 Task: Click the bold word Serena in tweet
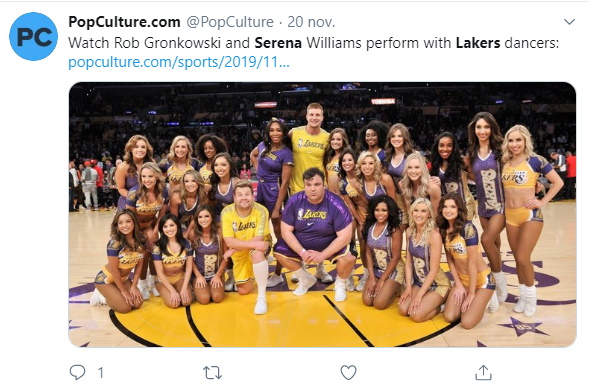tap(278, 43)
